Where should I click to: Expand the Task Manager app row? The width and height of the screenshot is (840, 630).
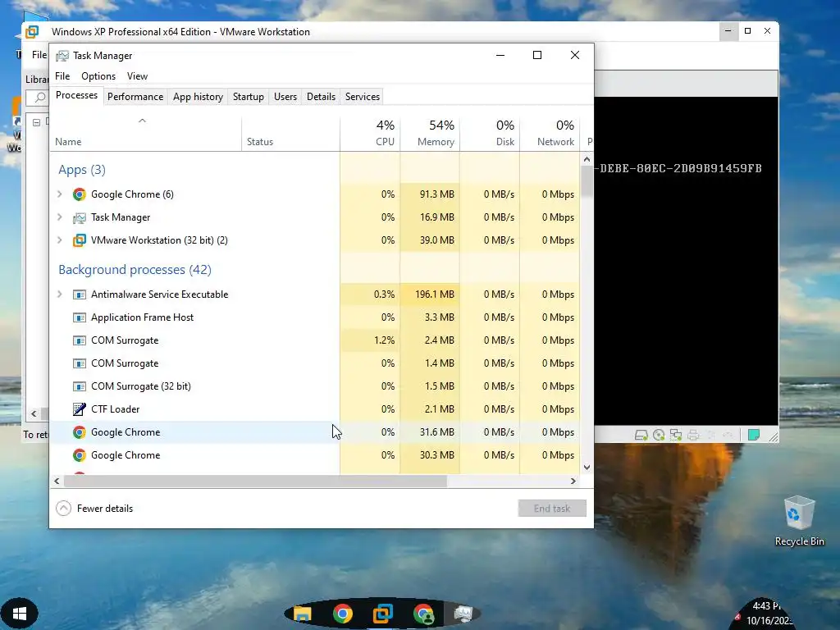[60, 217]
